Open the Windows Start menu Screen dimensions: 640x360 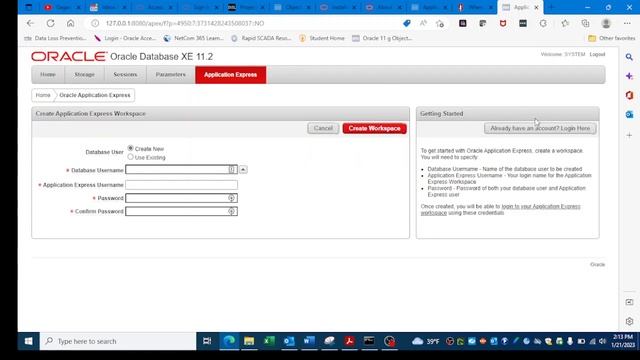coord(28,341)
